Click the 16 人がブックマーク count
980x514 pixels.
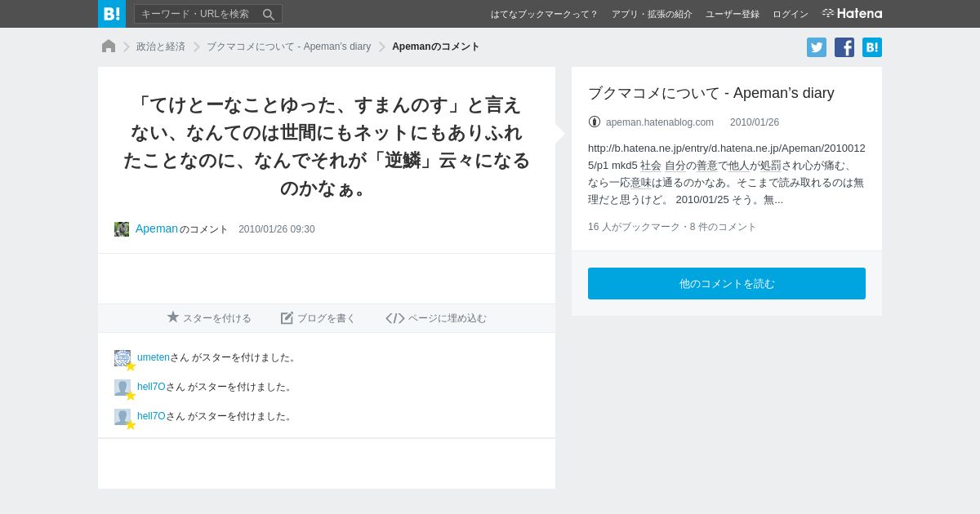(634, 227)
